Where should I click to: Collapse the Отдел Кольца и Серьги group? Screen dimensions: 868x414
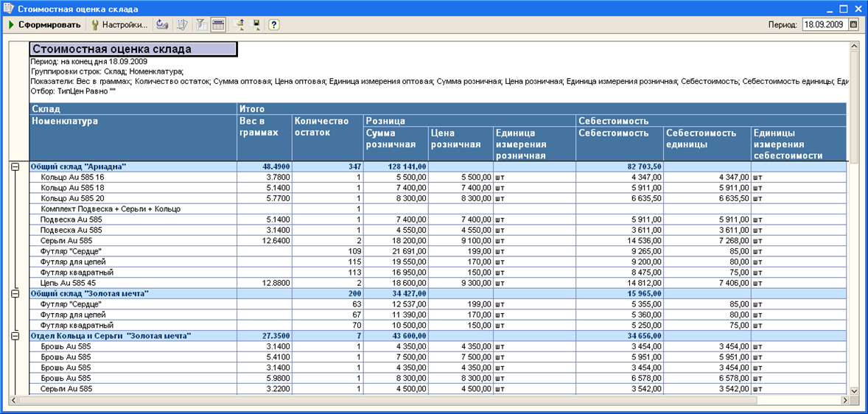(x=15, y=335)
